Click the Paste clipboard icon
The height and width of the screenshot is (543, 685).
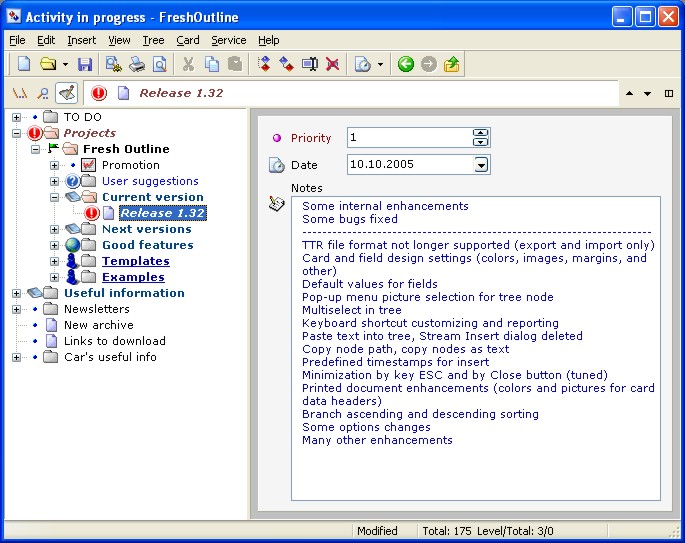pyautogui.click(x=235, y=64)
